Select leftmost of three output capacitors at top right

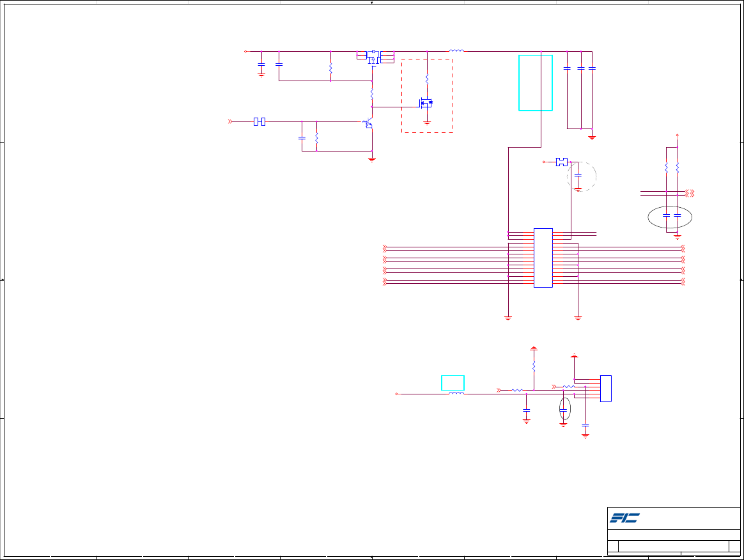(x=567, y=68)
